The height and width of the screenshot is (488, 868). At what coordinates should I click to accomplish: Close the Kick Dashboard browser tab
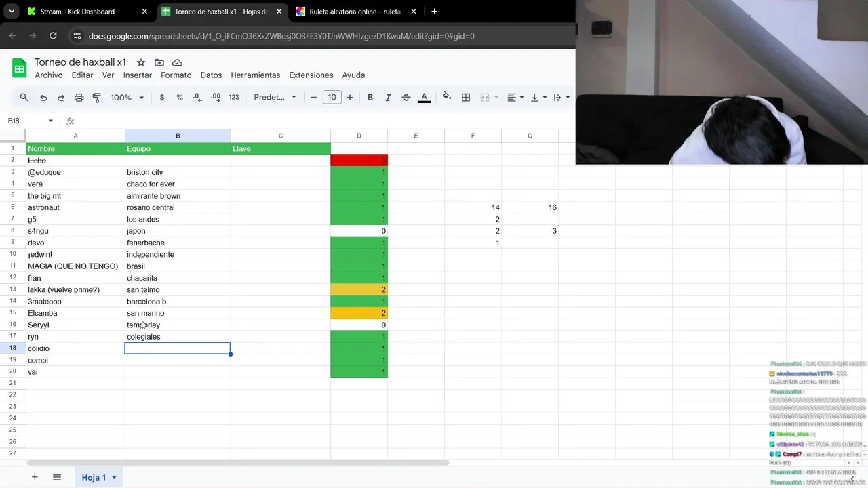point(144,12)
